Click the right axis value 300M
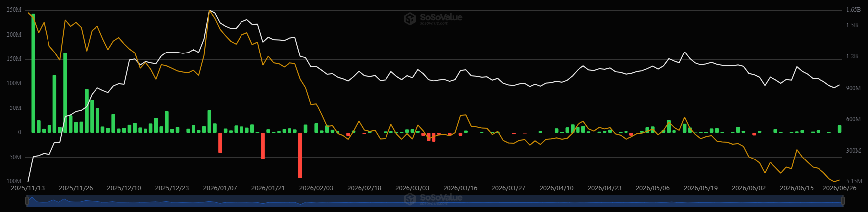Viewport: 868px width, 212px height. [x=853, y=151]
